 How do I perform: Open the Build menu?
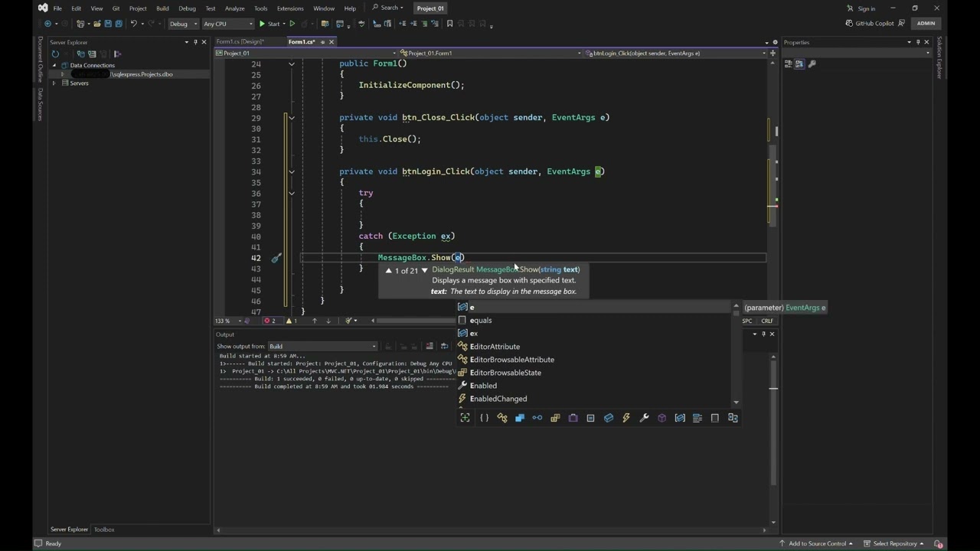(x=162, y=8)
